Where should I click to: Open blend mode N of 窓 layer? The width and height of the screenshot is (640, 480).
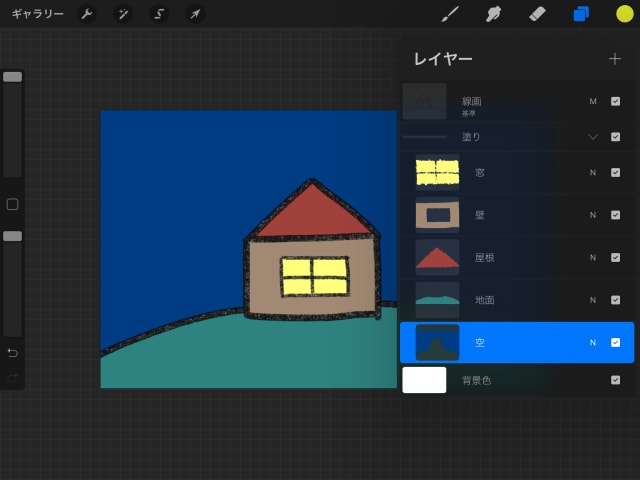[593, 173]
